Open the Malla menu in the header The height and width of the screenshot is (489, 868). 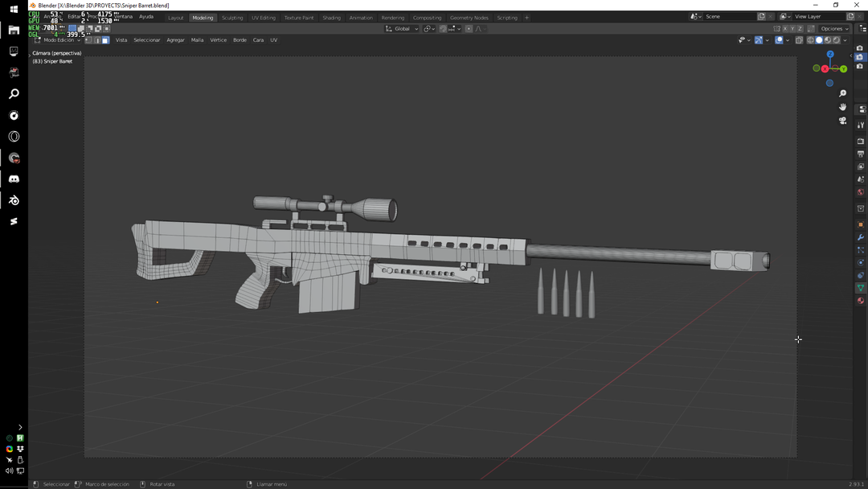[x=197, y=39]
